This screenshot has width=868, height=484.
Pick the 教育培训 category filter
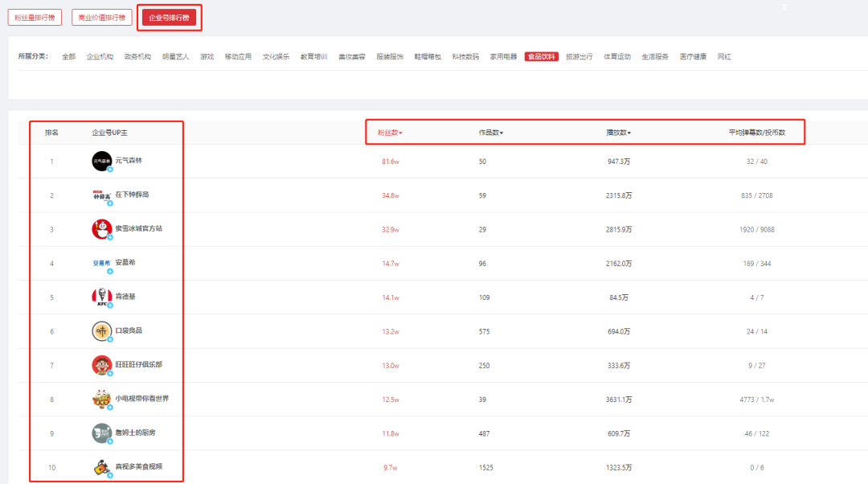coord(314,56)
